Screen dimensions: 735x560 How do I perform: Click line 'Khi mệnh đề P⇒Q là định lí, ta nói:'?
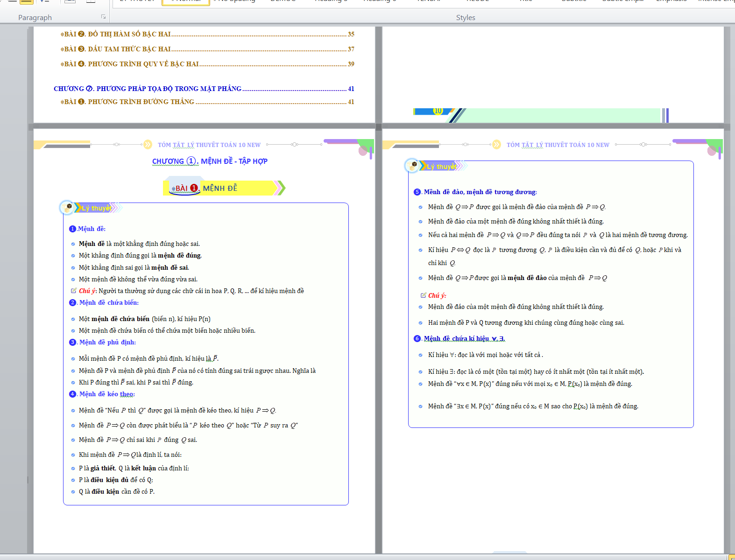[130, 455]
